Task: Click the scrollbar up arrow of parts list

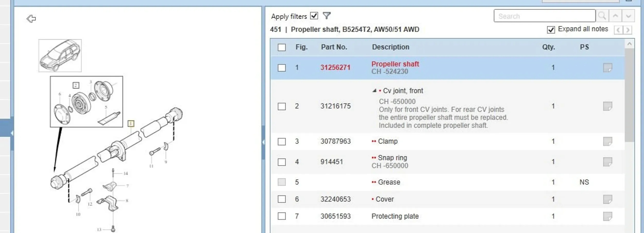Action: [630, 44]
